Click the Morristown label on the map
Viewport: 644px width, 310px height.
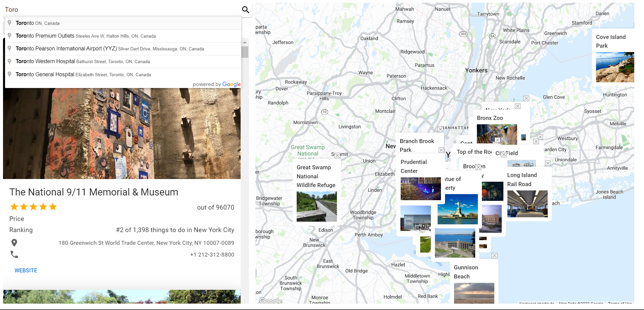pyautogui.click(x=305, y=122)
